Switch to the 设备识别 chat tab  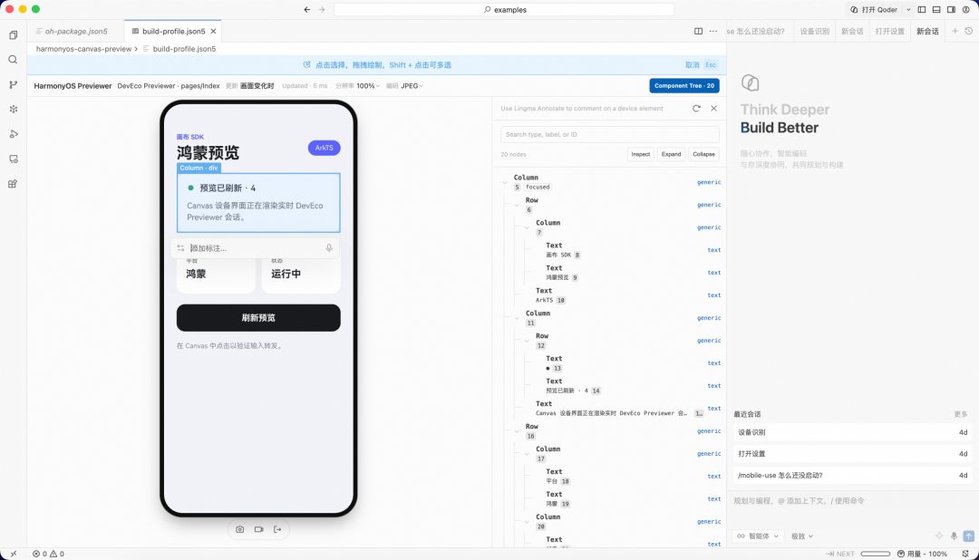[815, 31]
